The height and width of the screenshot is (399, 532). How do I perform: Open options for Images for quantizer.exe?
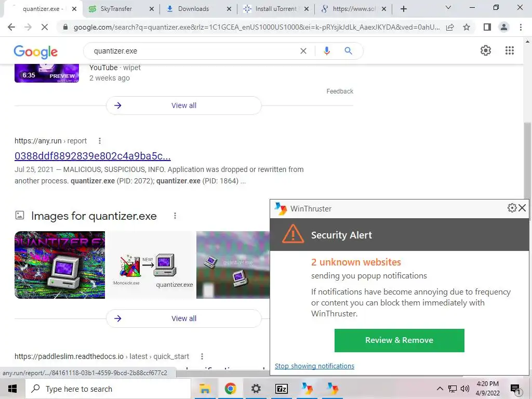[175, 216]
